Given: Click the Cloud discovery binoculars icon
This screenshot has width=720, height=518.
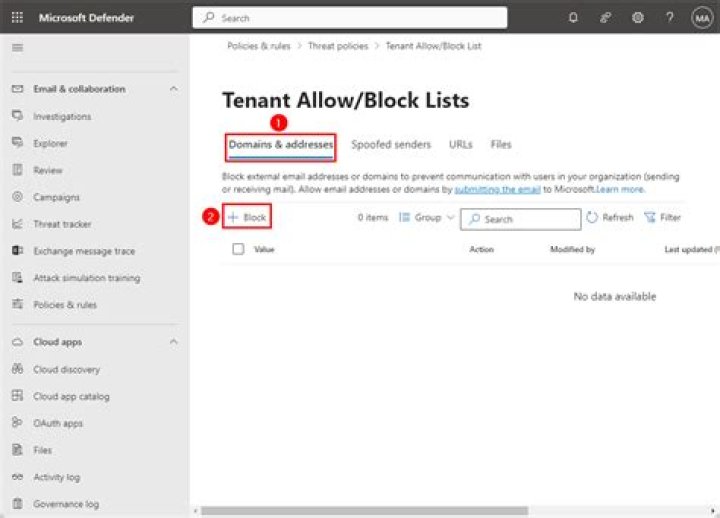Looking at the screenshot, I should click(17, 369).
